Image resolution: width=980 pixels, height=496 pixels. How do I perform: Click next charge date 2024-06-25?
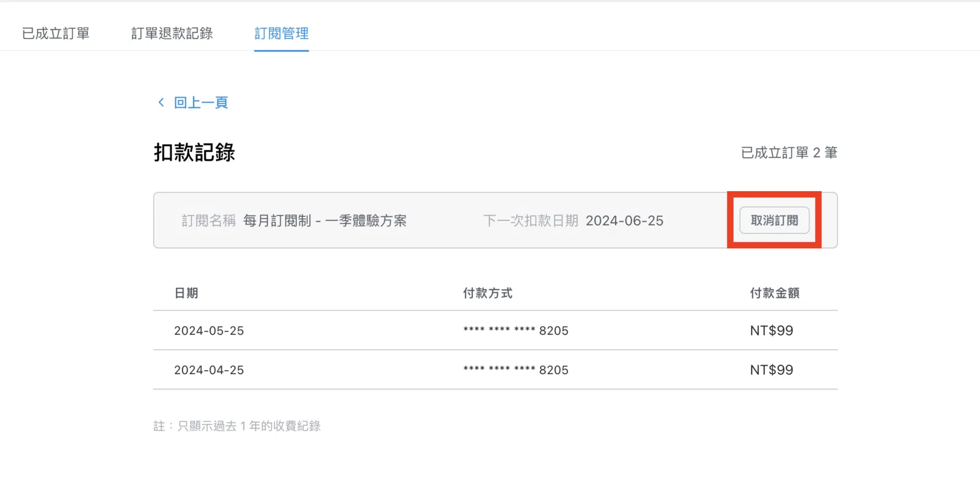624,220
